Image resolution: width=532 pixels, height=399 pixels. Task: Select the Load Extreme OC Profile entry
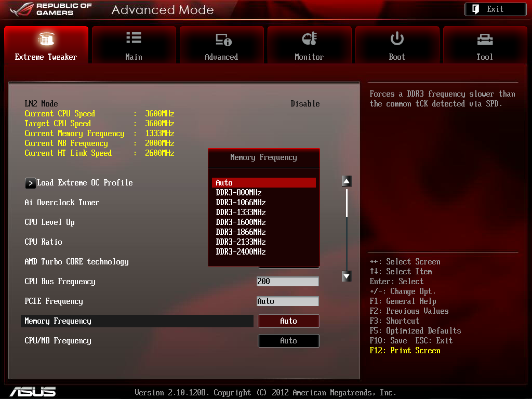85,182
